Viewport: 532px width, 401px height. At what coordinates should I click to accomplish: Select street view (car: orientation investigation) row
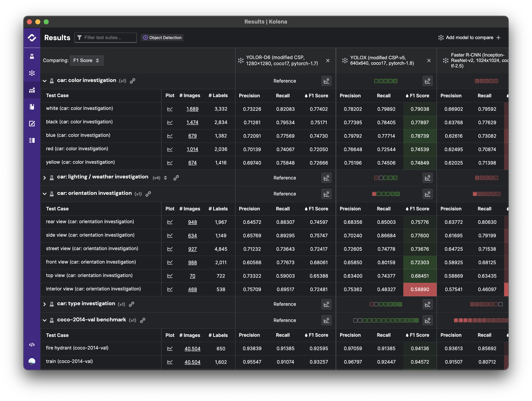138,249
